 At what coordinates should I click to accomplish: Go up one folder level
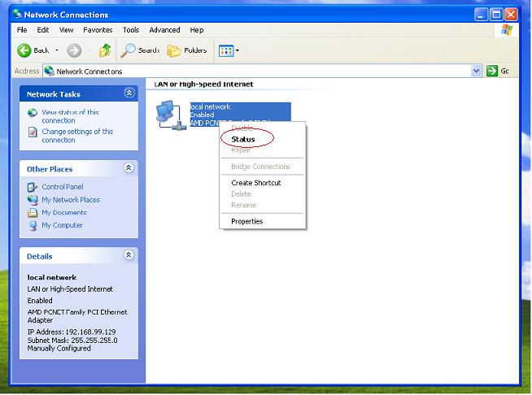coord(105,50)
